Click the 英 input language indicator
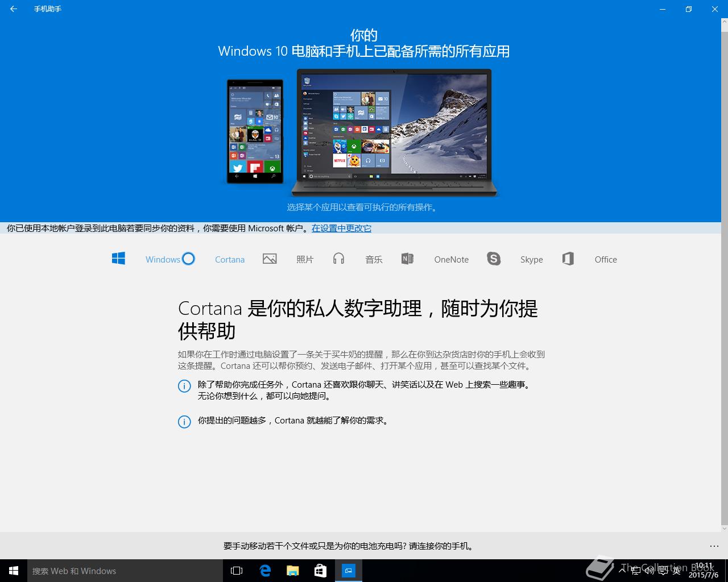Image resolution: width=728 pixels, height=582 pixels. (676, 571)
